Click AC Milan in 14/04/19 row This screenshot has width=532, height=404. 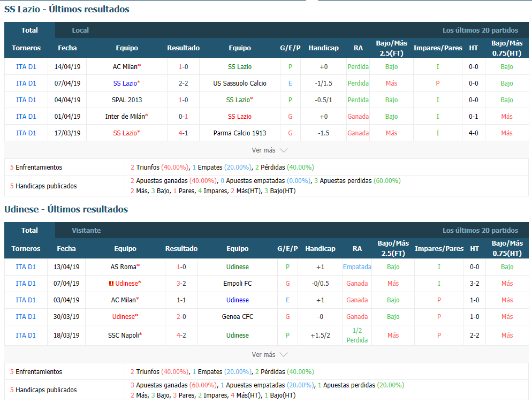(x=125, y=67)
